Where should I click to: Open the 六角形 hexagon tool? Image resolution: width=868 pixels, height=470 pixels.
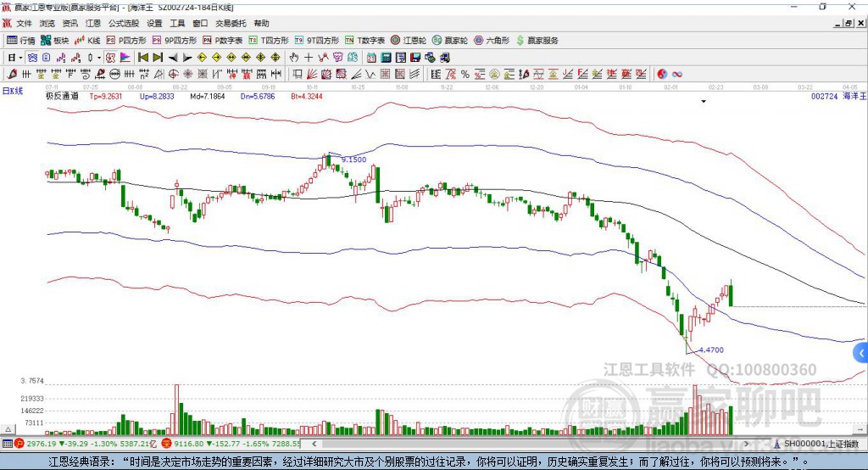(492, 41)
